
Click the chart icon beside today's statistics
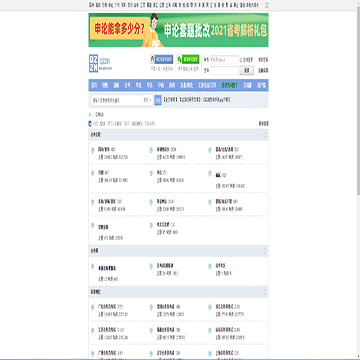point(90,124)
